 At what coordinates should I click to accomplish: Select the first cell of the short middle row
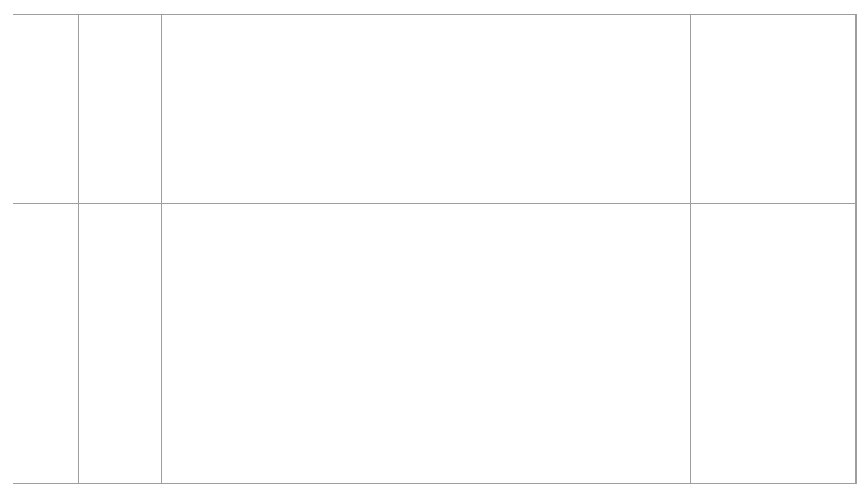tap(46, 234)
